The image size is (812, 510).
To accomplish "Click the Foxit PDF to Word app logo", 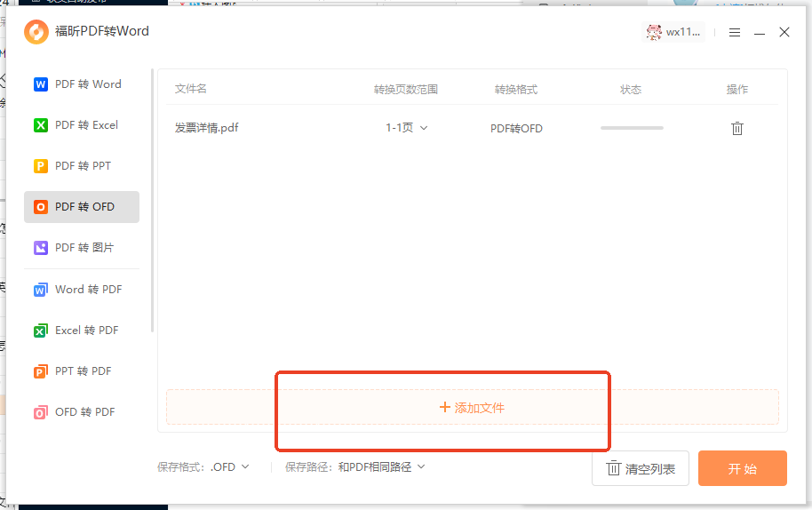I will coord(36,32).
